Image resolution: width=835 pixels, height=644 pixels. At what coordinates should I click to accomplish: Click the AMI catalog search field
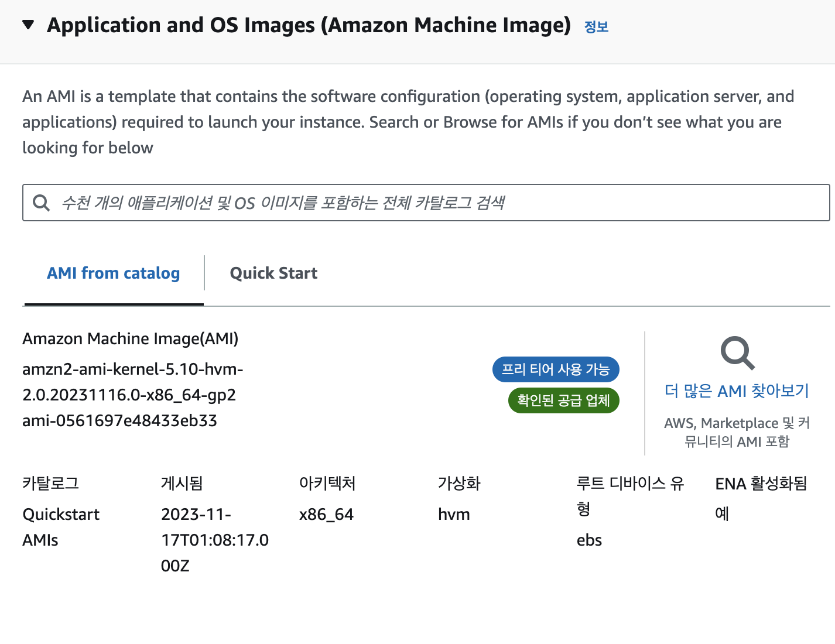(426, 203)
